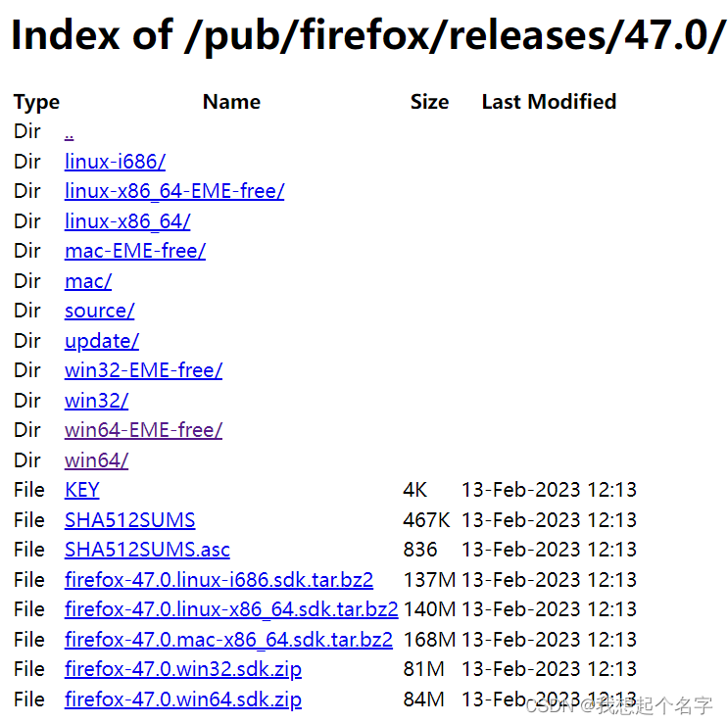
Task: Click 'Dir' type label beside source/
Action: 26,312
